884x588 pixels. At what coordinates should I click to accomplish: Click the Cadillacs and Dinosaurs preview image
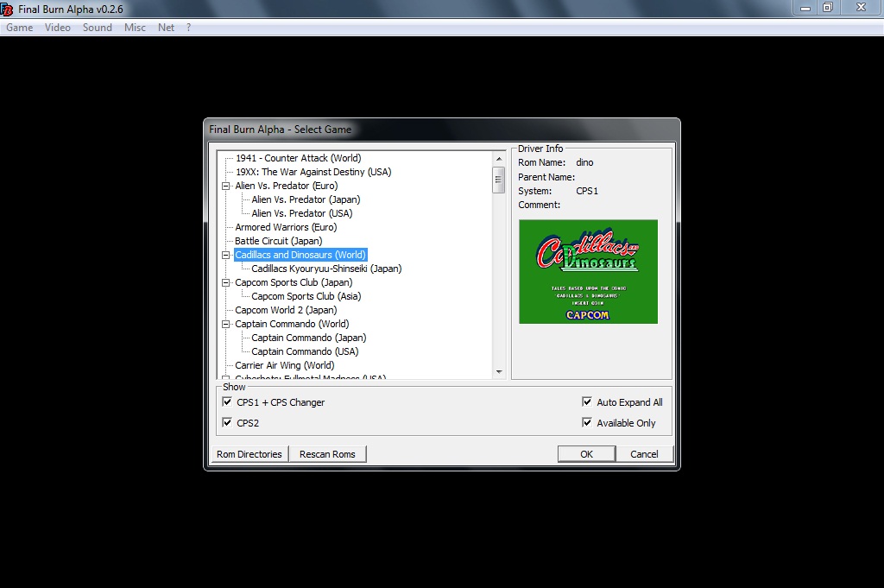588,272
